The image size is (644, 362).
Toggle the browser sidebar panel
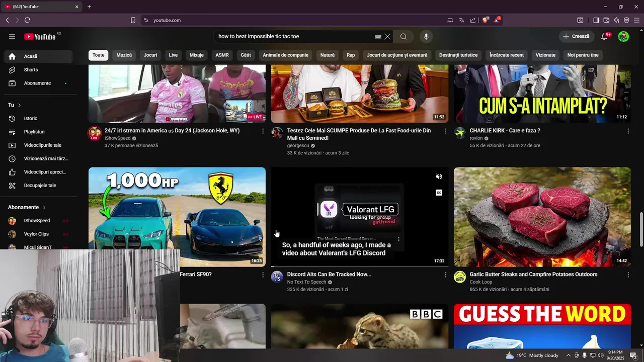point(596,20)
